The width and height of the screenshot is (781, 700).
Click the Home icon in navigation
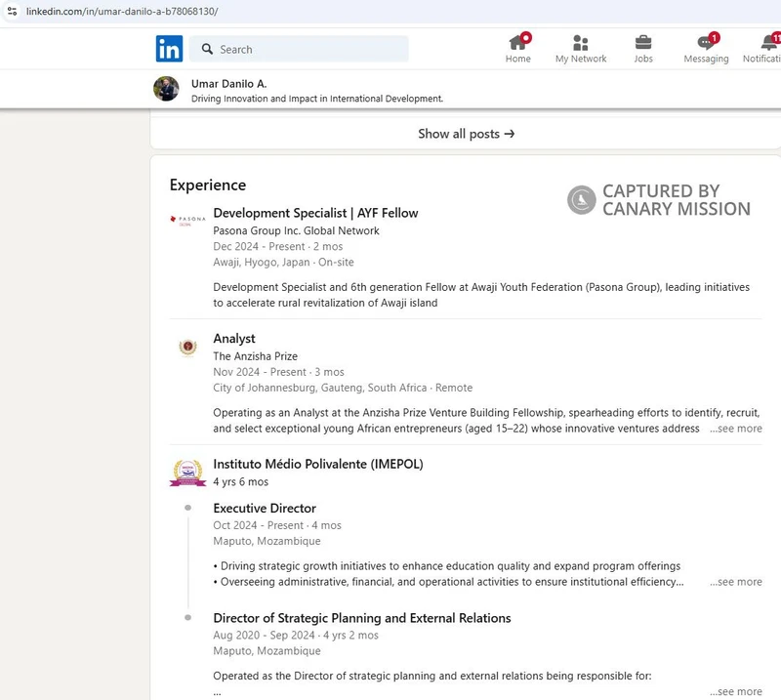click(518, 42)
